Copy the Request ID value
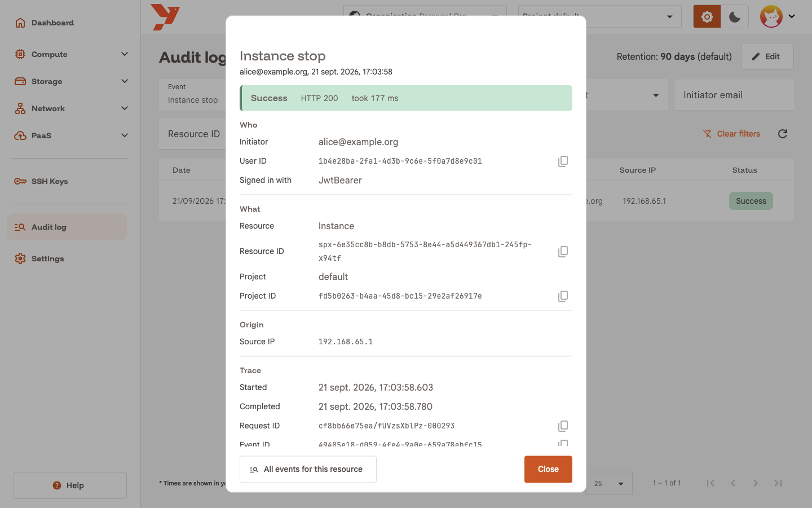 pyautogui.click(x=563, y=426)
